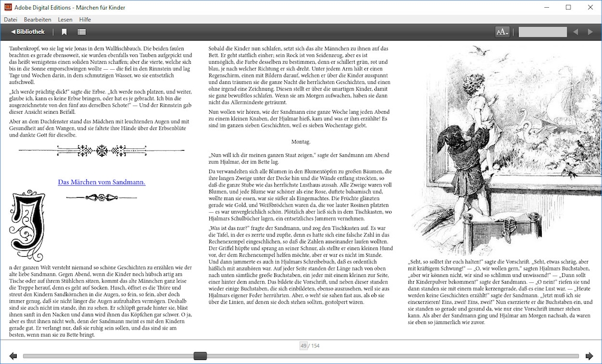Go to next search result arrow
Screen dimensions: 602x364
pos(590,32)
